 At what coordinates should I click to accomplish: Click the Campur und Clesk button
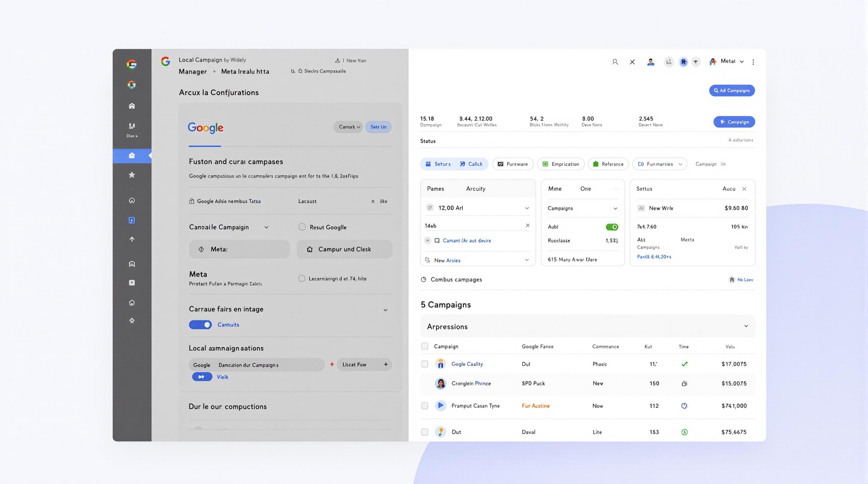(x=344, y=249)
